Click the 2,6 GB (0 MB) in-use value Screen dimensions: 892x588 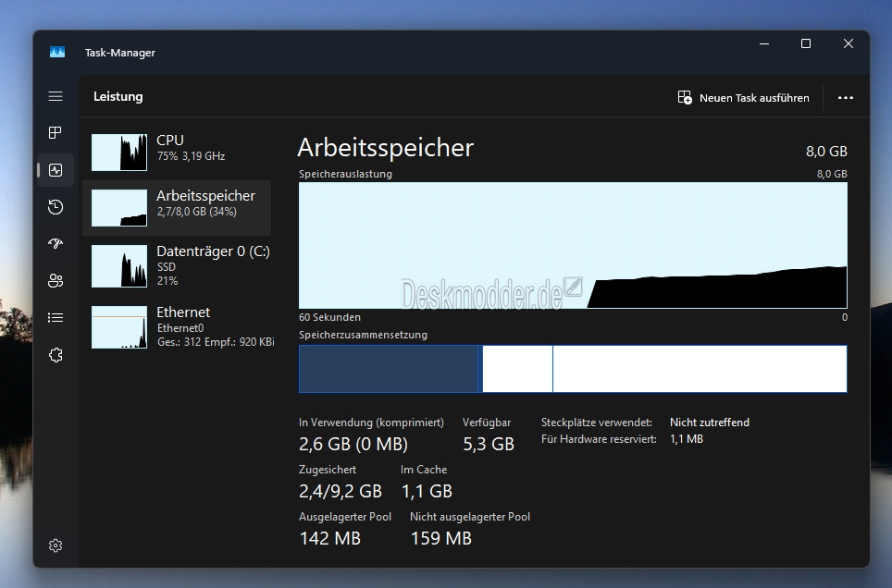(353, 444)
